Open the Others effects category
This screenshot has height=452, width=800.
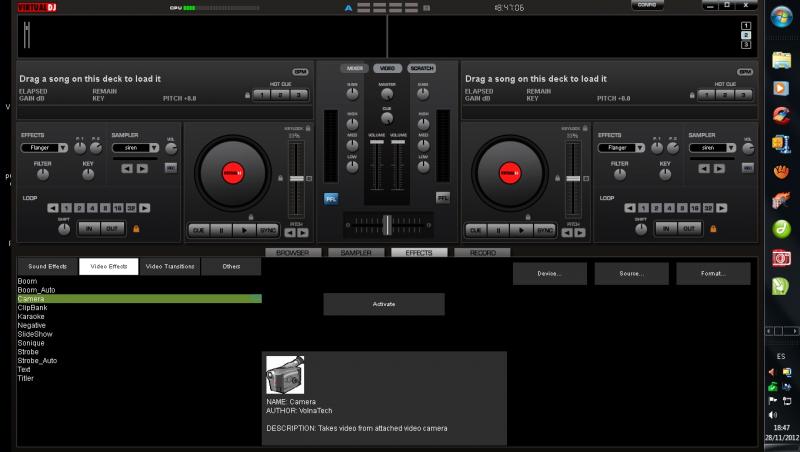231,266
